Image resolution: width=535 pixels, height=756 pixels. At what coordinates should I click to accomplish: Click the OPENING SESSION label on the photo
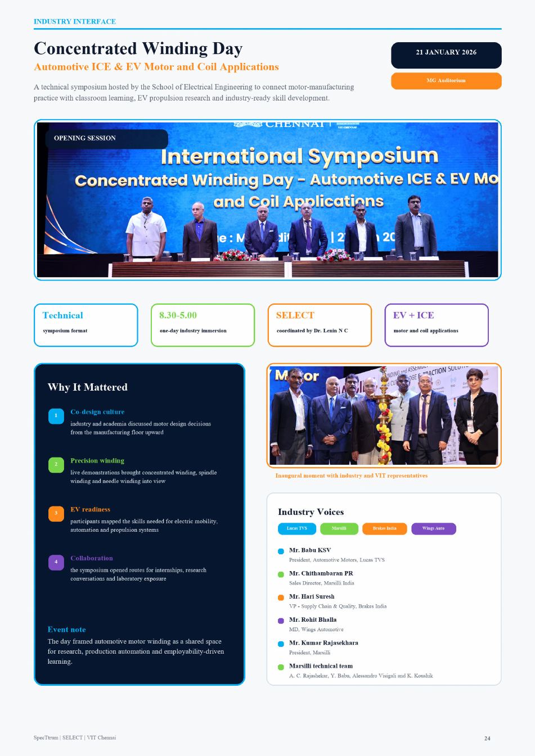106,139
